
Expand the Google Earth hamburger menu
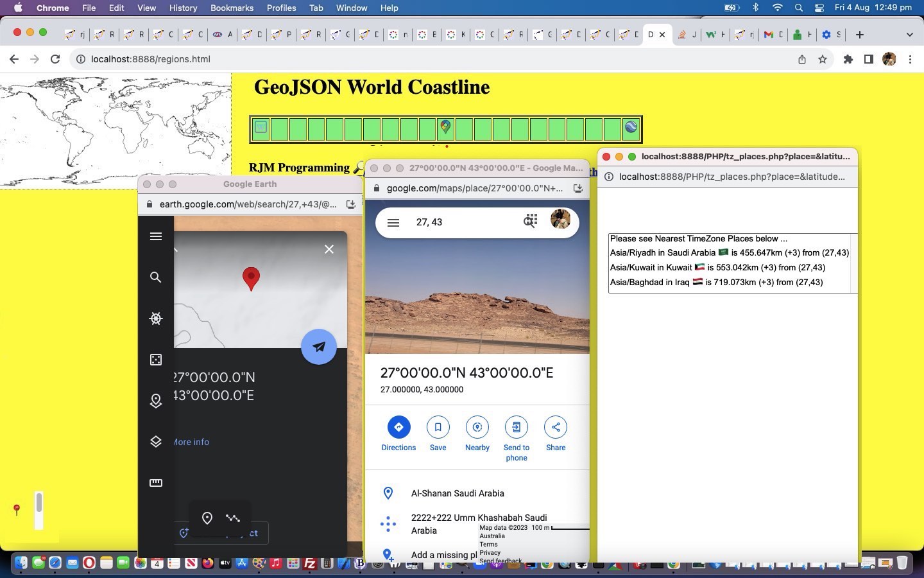click(155, 236)
